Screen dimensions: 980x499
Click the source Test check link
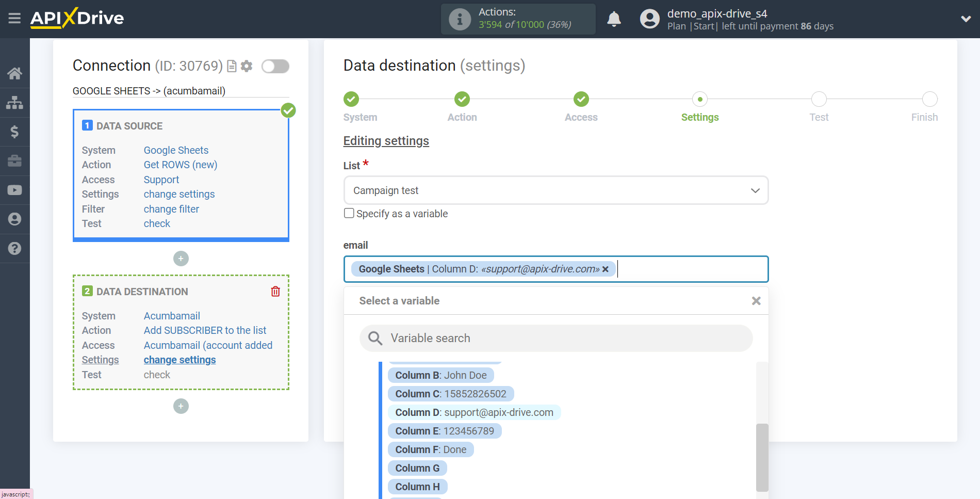pos(157,223)
